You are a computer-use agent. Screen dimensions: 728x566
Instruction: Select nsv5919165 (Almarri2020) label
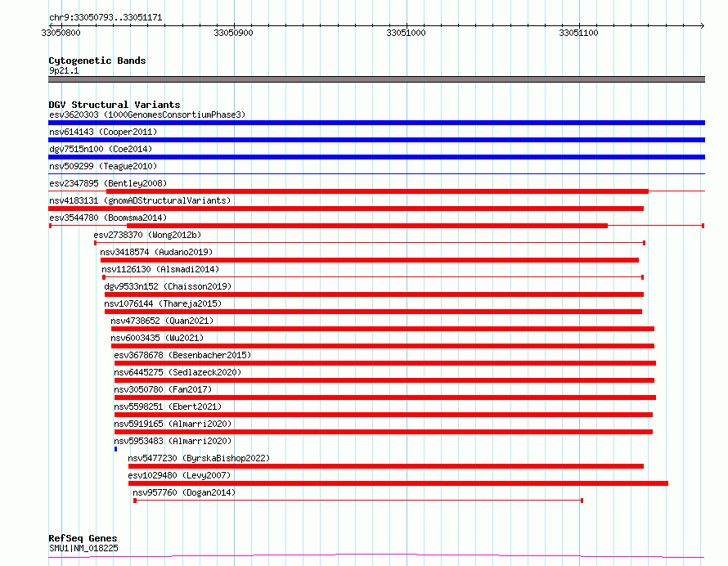click(x=173, y=424)
